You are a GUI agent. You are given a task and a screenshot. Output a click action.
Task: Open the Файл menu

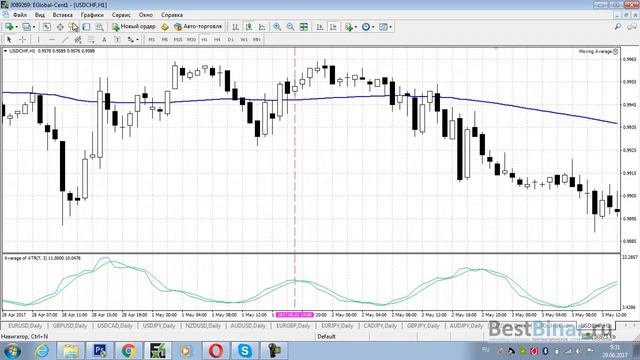click(x=20, y=15)
